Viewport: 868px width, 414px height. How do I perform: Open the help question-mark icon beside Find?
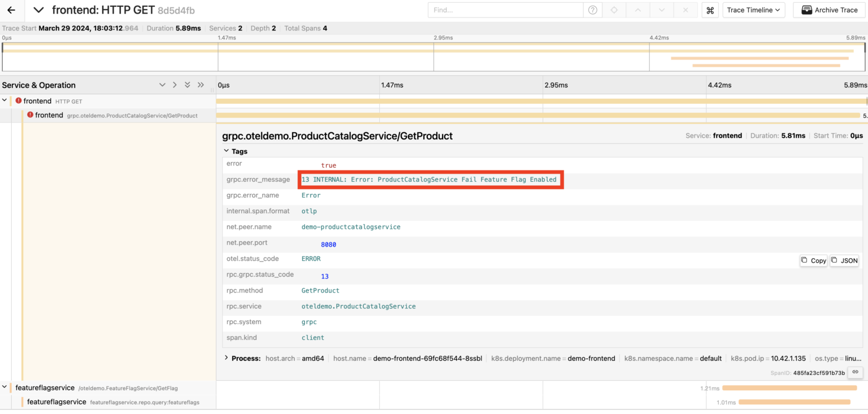[592, 10]
